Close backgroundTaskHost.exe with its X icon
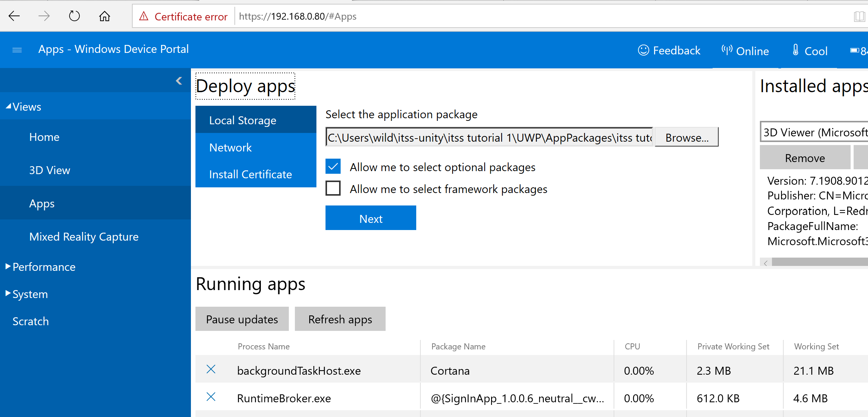Screen dimensions: 868x417 pos(211,369)
